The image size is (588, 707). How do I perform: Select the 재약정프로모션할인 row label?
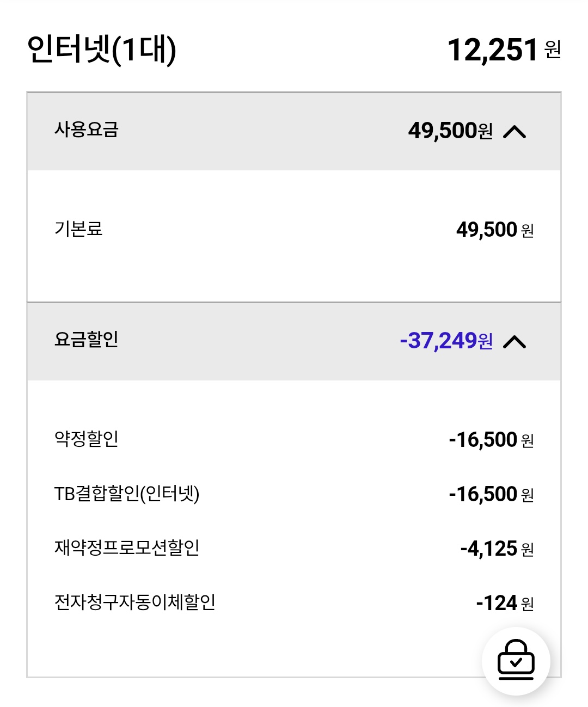click(127, 548)
